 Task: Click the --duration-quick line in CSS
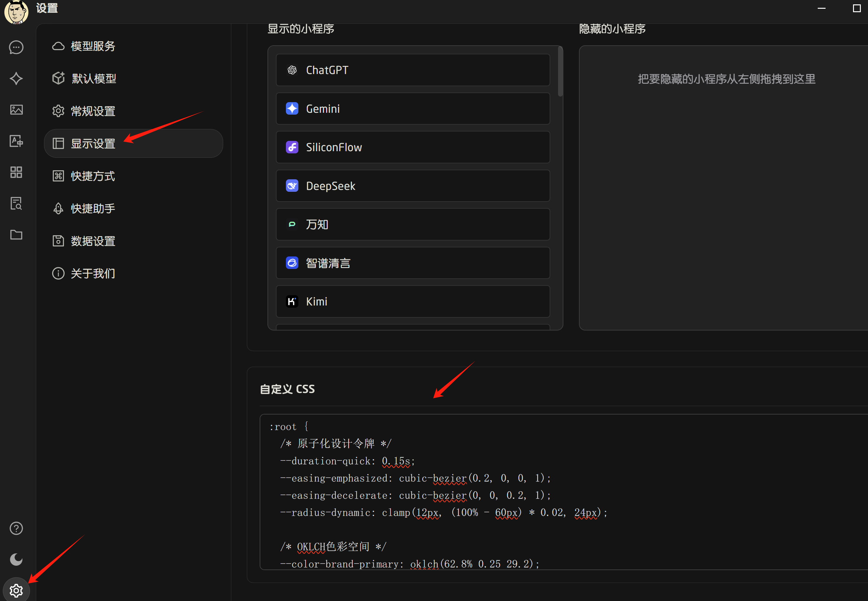point(347,461)
